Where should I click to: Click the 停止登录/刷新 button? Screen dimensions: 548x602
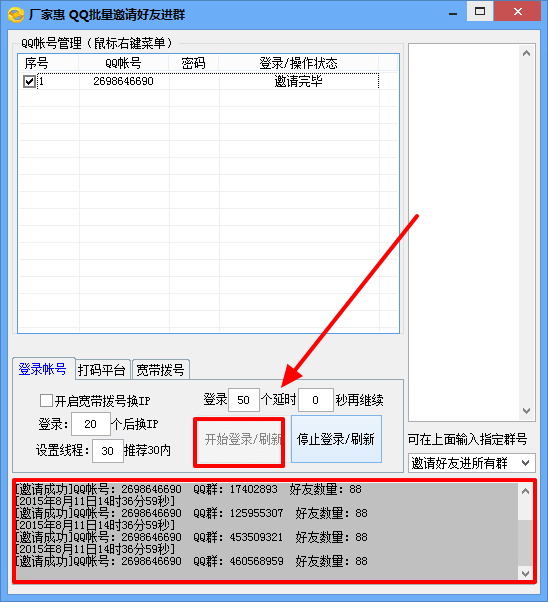(336, 439)
